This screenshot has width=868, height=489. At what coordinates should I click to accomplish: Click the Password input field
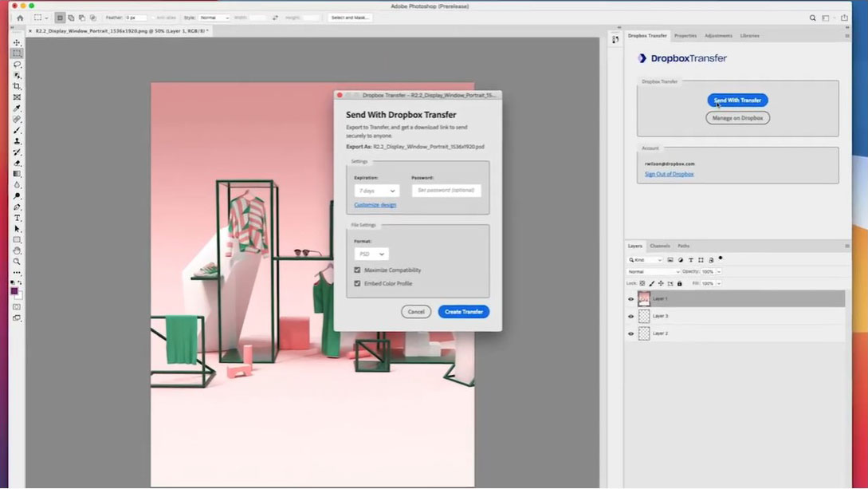click(x=446, y=191)
